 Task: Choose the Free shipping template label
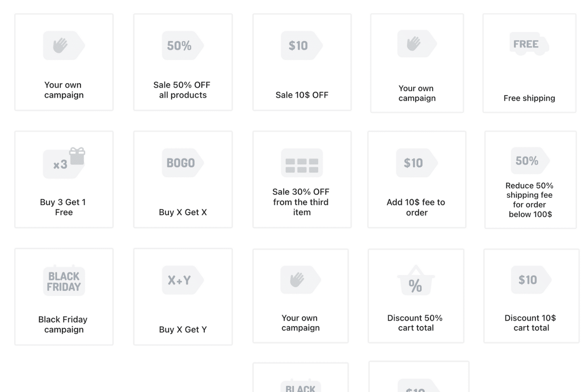529,98
